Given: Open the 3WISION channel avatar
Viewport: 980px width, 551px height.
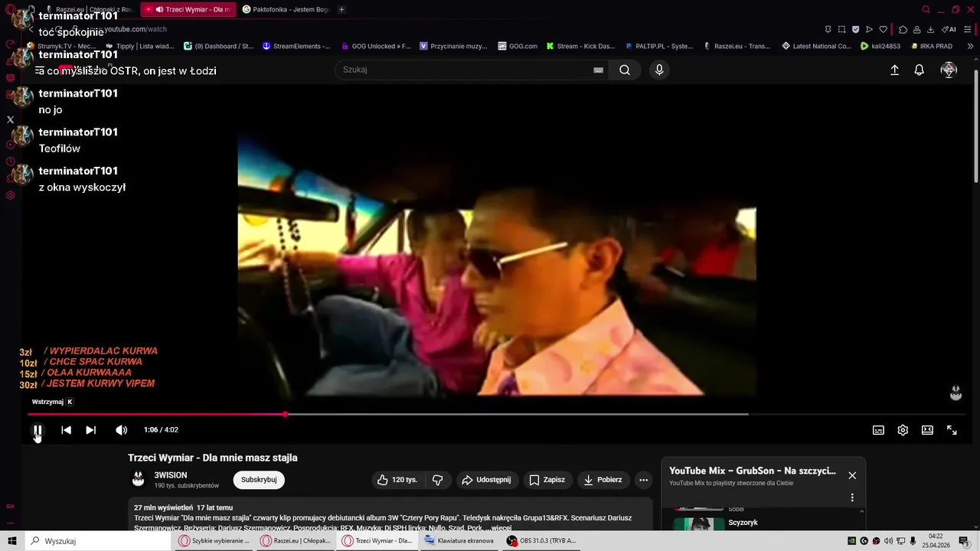Looking at the screenshot, I should (x=139, y=480).
